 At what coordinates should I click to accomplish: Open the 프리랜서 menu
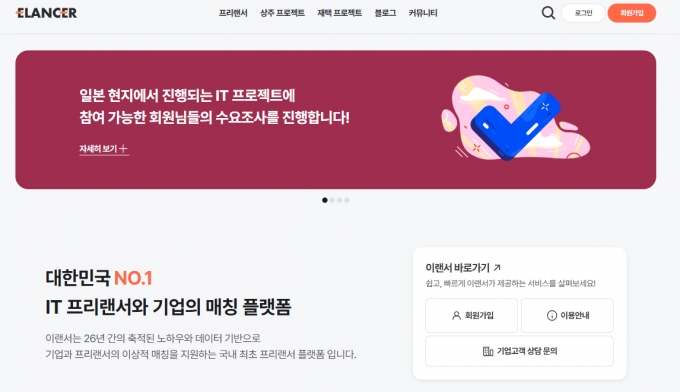pos(233,13)
